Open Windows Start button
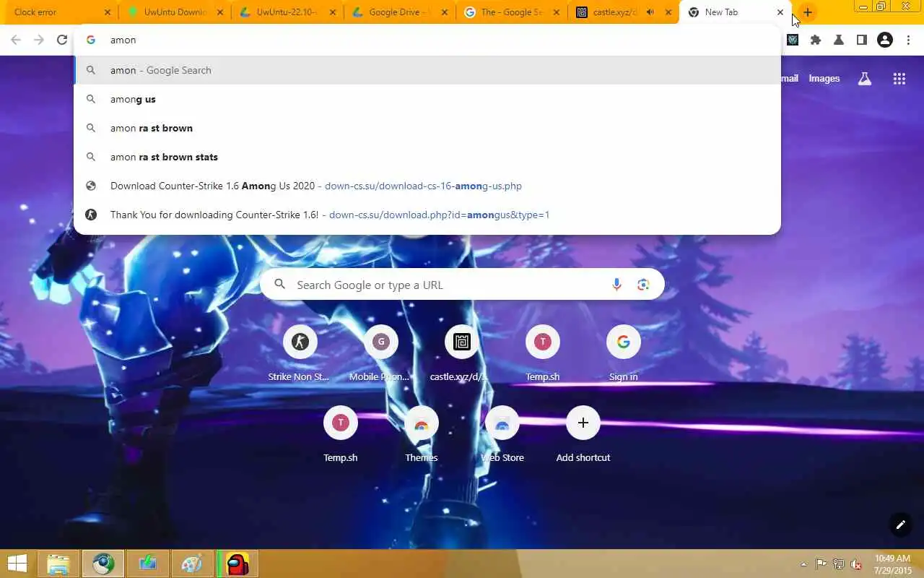This screenshot has height=578, width=924. click(17, 564)
